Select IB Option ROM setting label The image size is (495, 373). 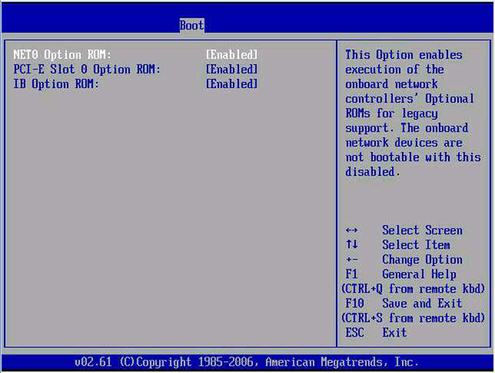point(56,84)
